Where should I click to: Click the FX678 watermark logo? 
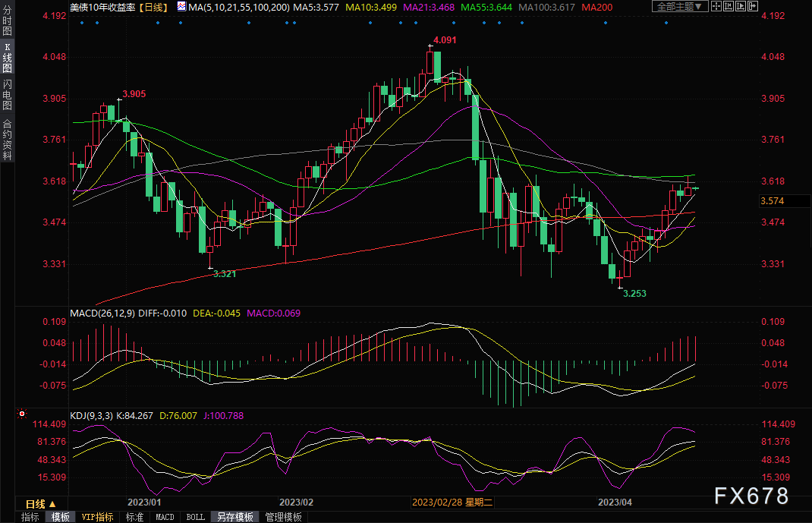751,496
